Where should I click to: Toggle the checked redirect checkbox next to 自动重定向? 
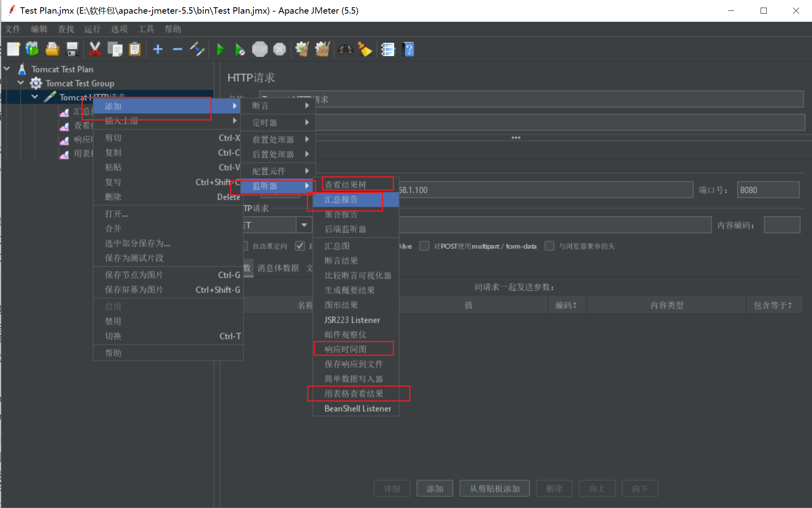300,246
